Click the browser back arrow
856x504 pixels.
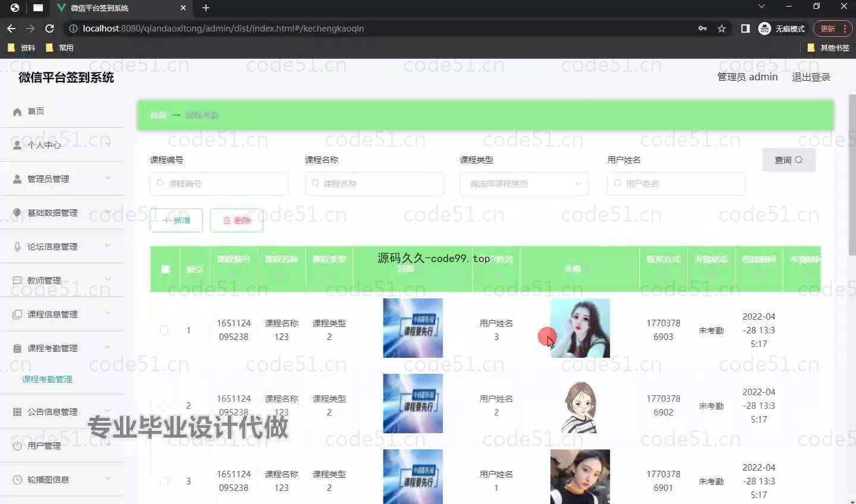click(11, 29)
